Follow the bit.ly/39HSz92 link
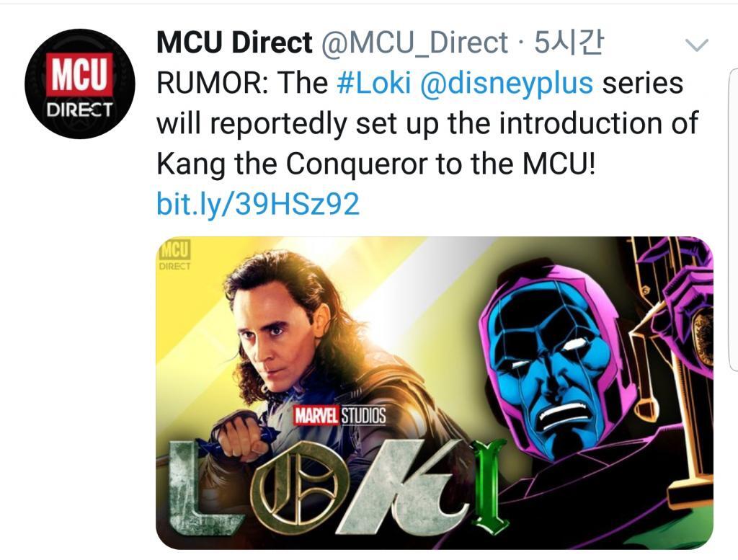738x560 pixels. 257,205
